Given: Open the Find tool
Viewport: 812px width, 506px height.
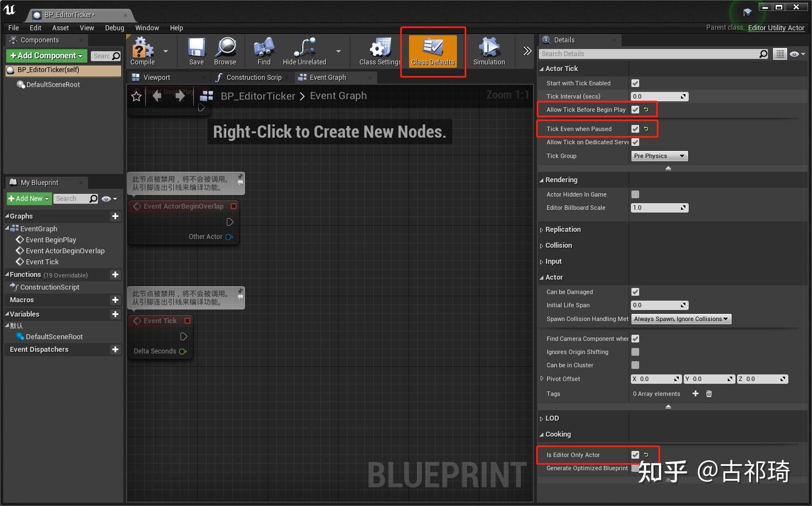Looking at the screenshot, I should tap(263, 51).
